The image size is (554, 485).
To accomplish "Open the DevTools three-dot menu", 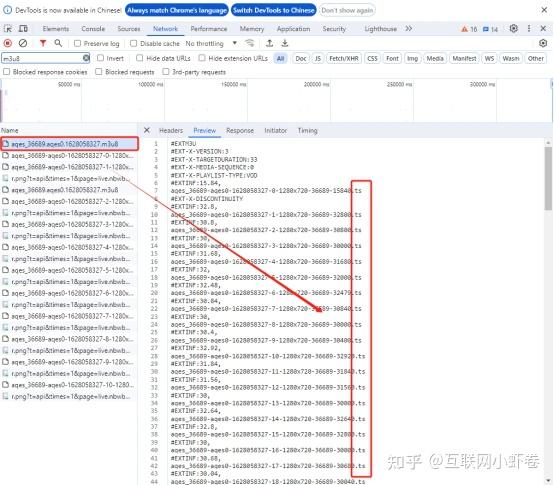I will point(529,29).
